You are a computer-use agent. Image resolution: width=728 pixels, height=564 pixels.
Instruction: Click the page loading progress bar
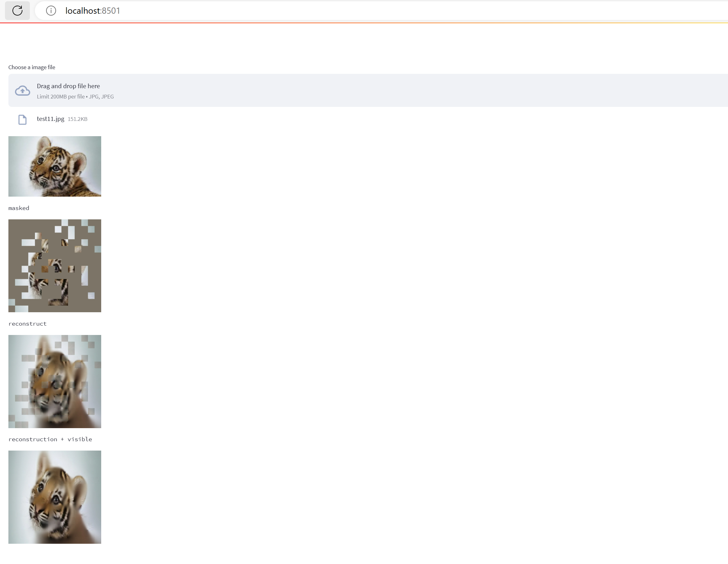(x=364, y=23)
